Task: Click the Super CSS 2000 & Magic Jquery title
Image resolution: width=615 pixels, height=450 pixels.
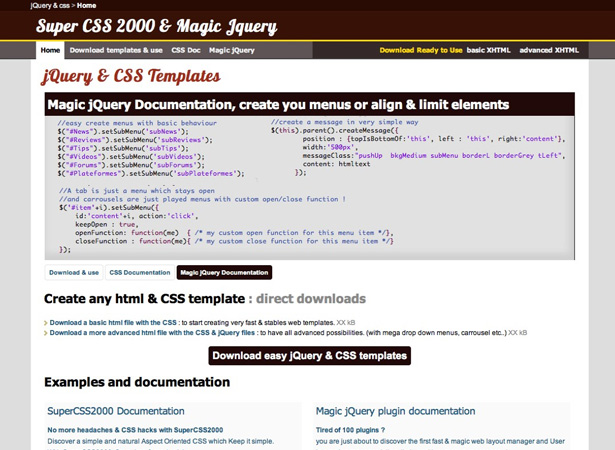Action: coord(156,27)
